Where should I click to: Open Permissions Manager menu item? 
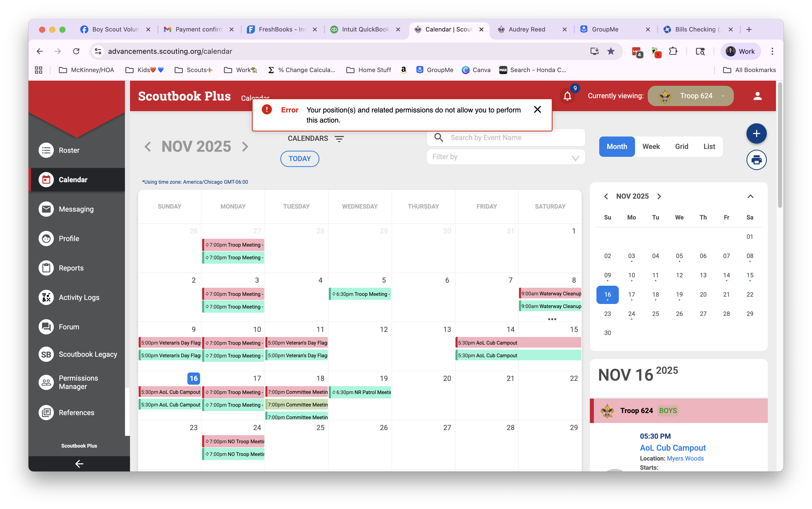[x=78, y=382]
